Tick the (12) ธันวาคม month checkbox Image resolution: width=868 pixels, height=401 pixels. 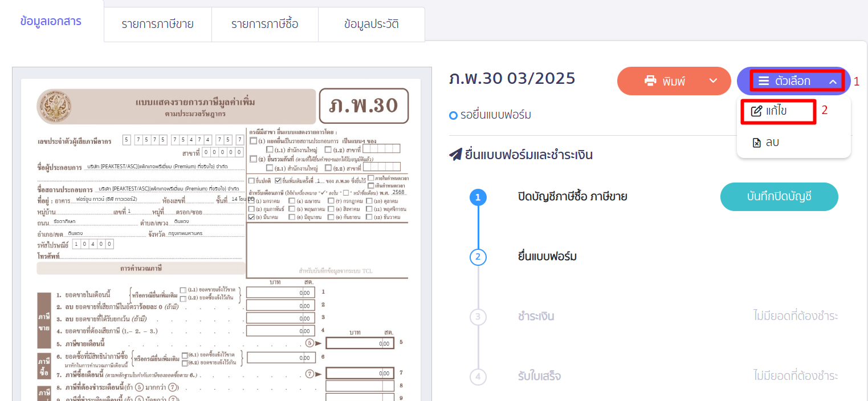coord(369,217)
